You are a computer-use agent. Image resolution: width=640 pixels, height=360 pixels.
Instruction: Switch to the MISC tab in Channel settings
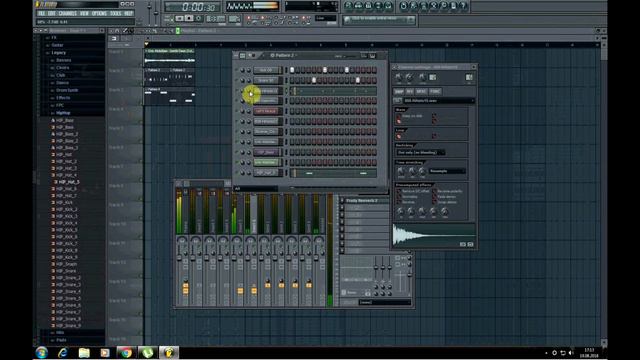(x=421, y=91)
